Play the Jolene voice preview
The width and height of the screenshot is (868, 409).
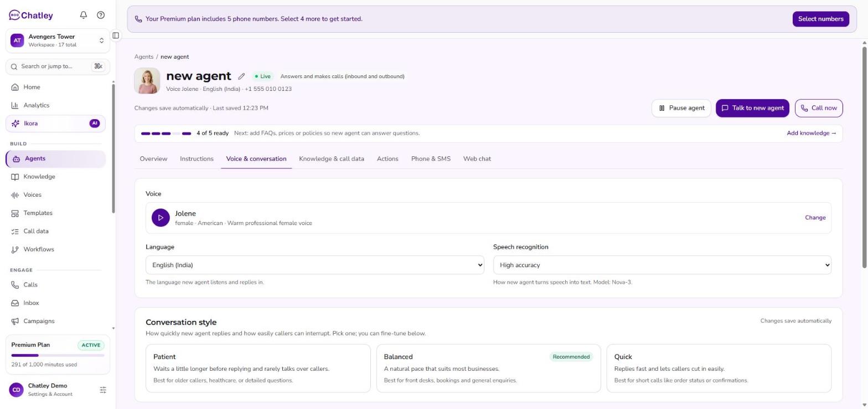(x=161, y=218)
